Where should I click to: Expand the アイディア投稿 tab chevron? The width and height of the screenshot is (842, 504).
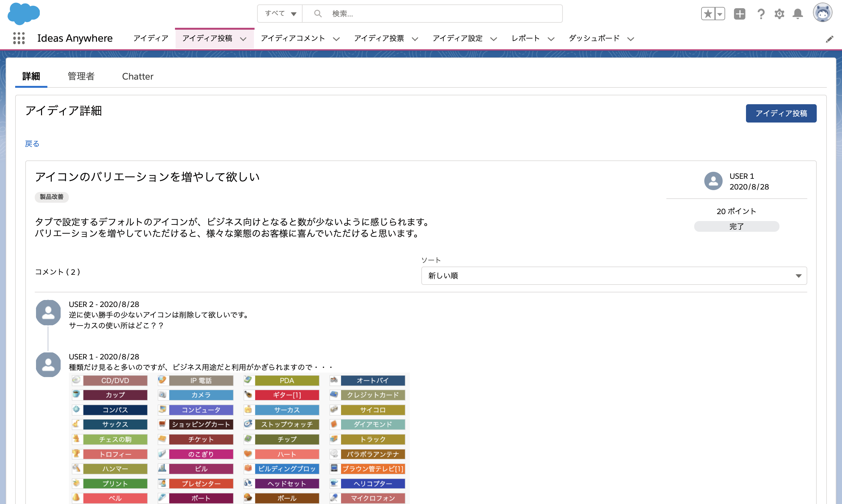coord(243,39)
